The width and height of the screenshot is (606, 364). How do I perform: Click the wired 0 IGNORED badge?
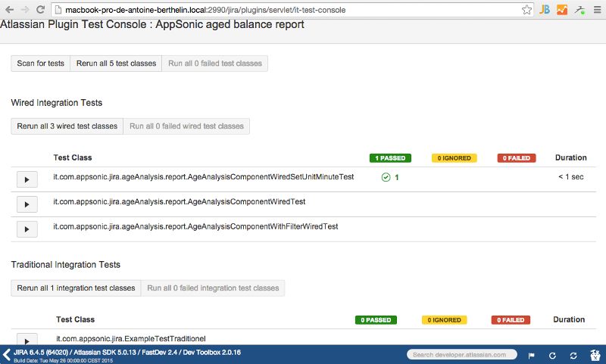454,158
